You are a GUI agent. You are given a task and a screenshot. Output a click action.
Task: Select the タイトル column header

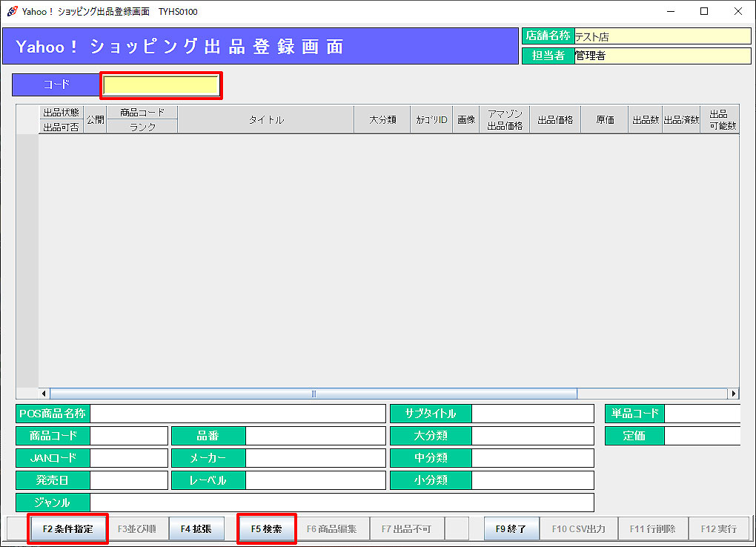point(265,119)
